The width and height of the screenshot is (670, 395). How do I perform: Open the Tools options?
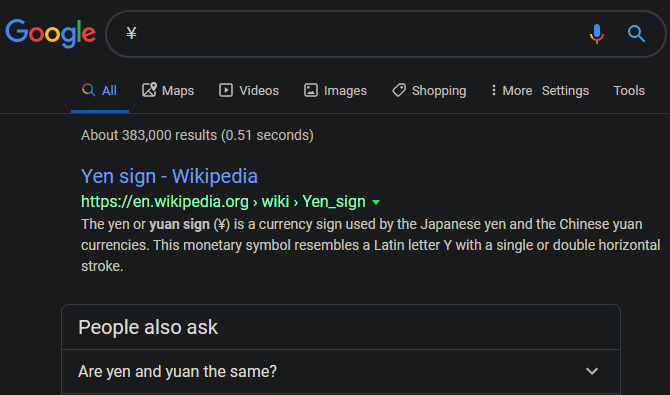(629, 90)
